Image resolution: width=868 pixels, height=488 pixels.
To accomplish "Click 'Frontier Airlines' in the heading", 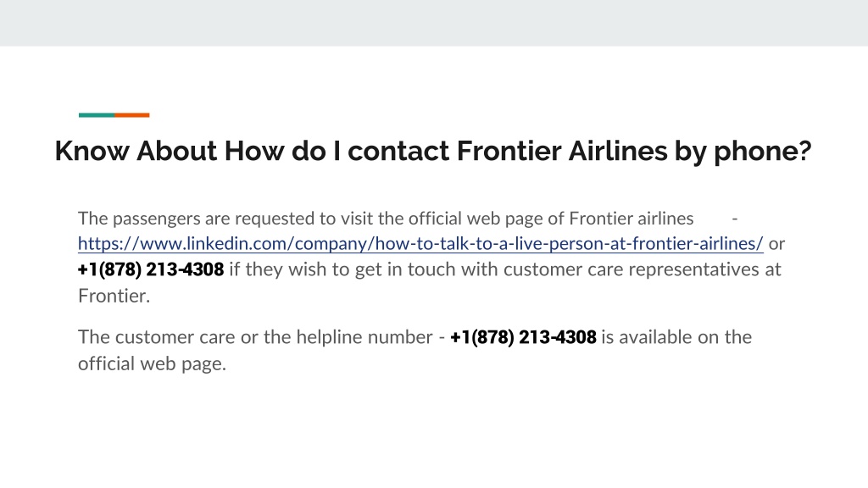I will 562,151.
